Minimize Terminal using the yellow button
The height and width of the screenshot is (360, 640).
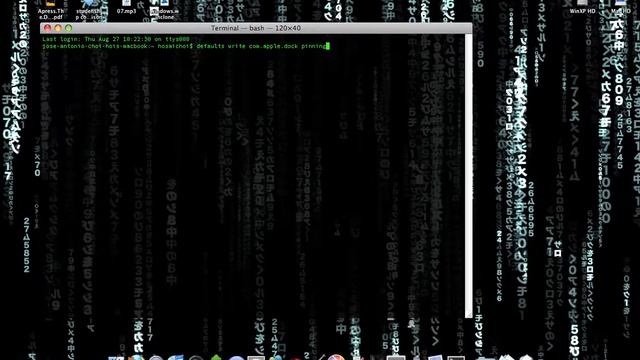pyautogui.click(x=58, y=28)
